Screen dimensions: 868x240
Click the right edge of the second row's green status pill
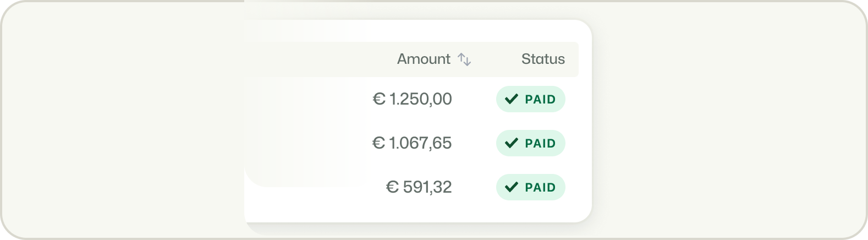tap(561, 143)
